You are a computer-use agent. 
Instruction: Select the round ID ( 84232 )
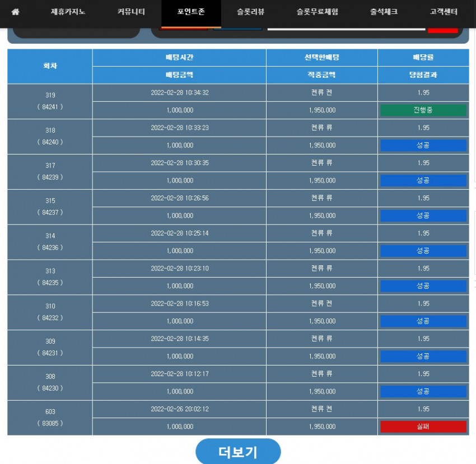pyautogui.click(x=50, y=318)
